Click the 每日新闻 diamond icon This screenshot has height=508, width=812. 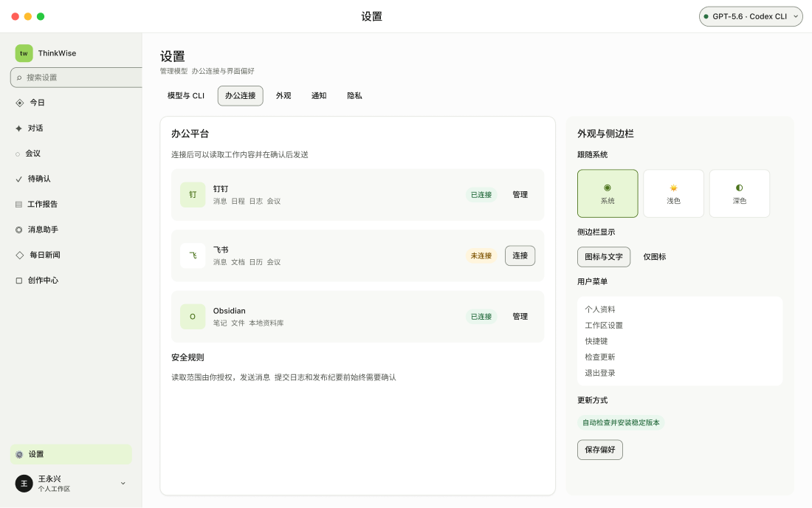pyautogui.click(x=20, y=255)
